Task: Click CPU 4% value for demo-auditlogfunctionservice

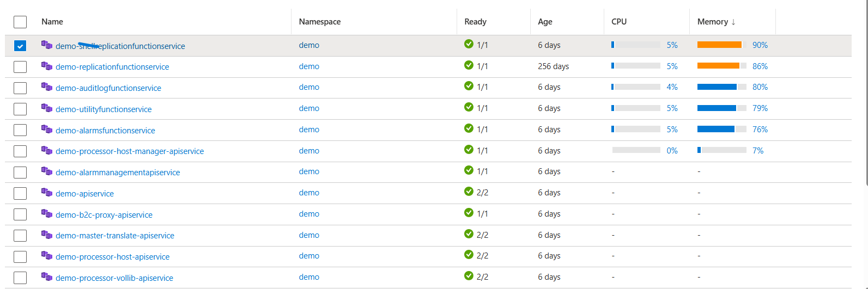Action: (x=672, y=87)
